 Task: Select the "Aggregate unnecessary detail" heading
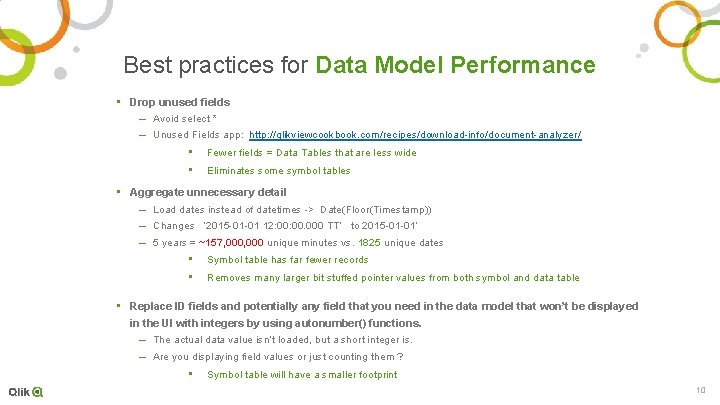(207, 192)
